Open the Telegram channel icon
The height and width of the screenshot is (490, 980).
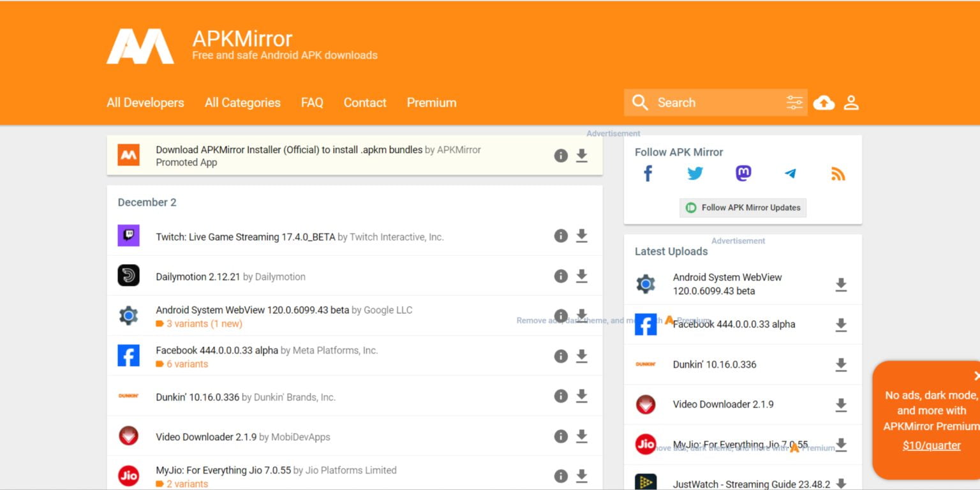(x=791, y=173)
